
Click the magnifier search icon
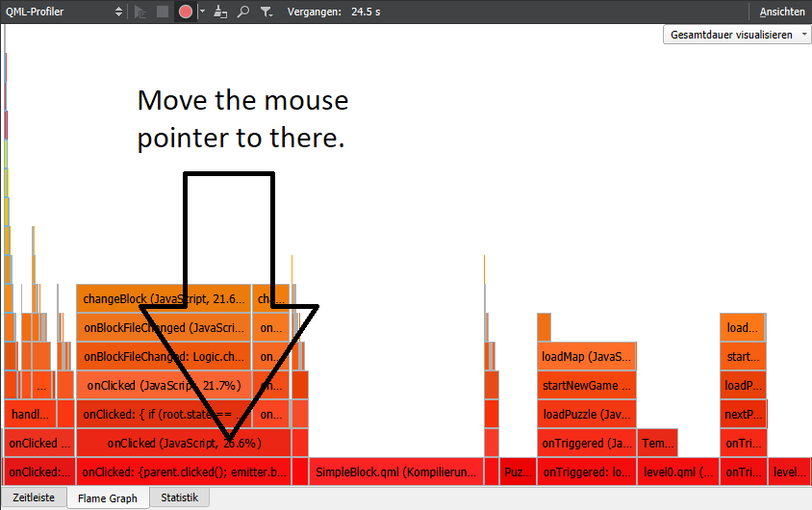(x=243, y=12)
